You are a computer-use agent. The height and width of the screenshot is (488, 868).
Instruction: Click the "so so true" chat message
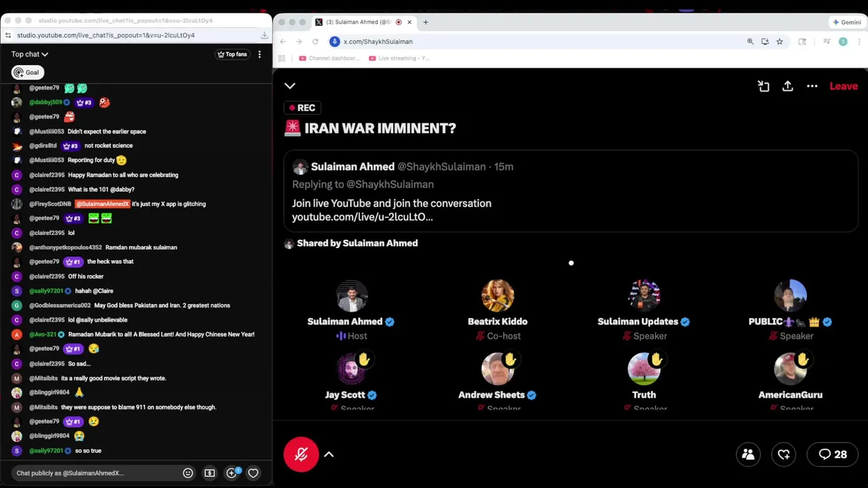click(x=88, y=451)
